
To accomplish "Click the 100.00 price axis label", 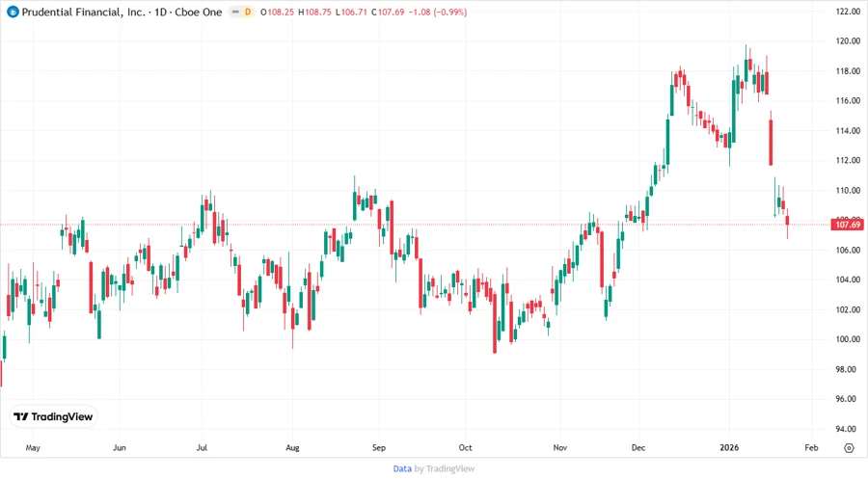I will [x=848, y=339].
